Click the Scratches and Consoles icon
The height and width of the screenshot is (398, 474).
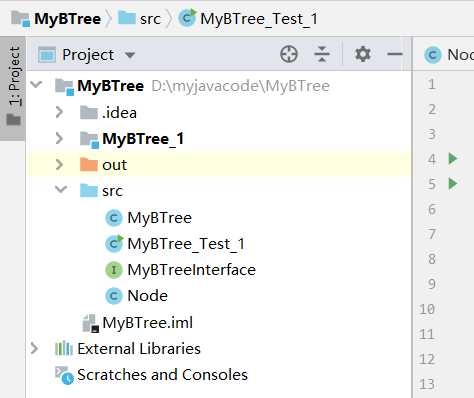[x=64, y=375]
